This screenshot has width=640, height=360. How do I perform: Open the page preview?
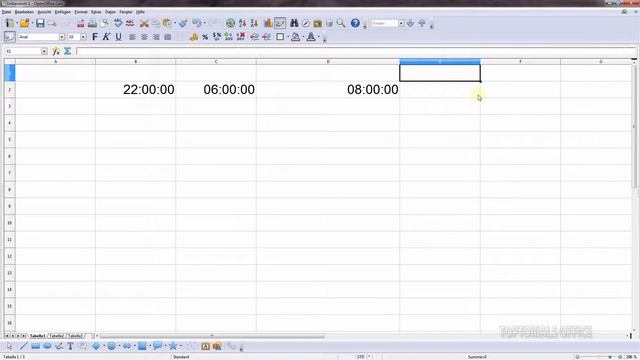click(x=105, y=23)
